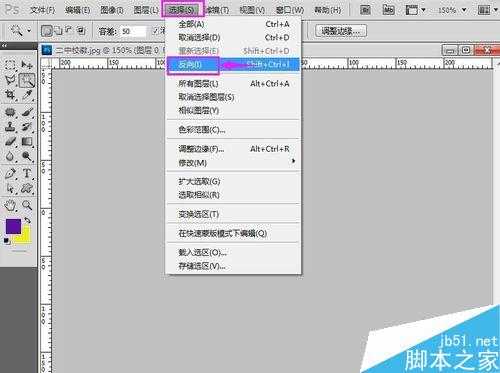Collapse toolbox with double-arrow icon
Screen dimensions: 500x373
(x=4, y=45)
